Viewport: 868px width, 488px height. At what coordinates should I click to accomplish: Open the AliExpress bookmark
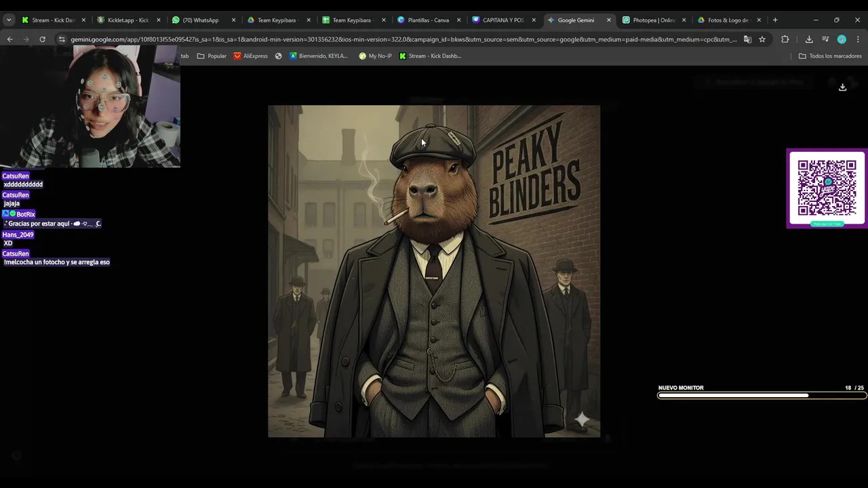point(251,56)
